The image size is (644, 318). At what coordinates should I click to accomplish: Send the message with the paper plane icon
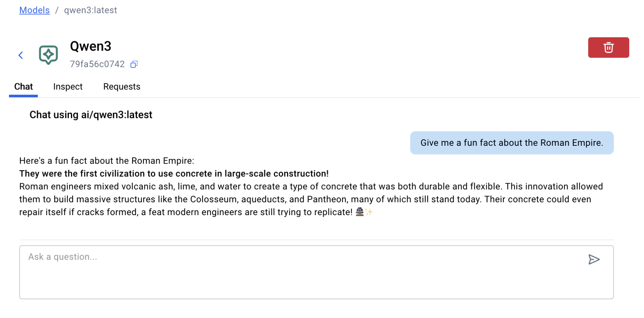click(593, 259)
